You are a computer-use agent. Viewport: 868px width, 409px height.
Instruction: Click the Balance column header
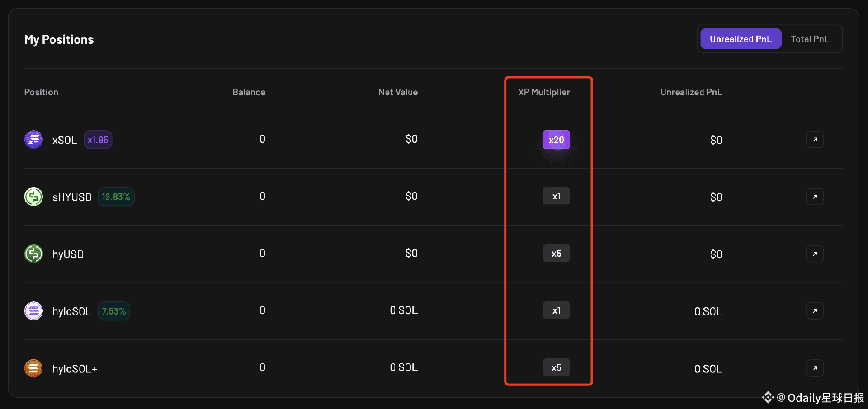(249, 92)
